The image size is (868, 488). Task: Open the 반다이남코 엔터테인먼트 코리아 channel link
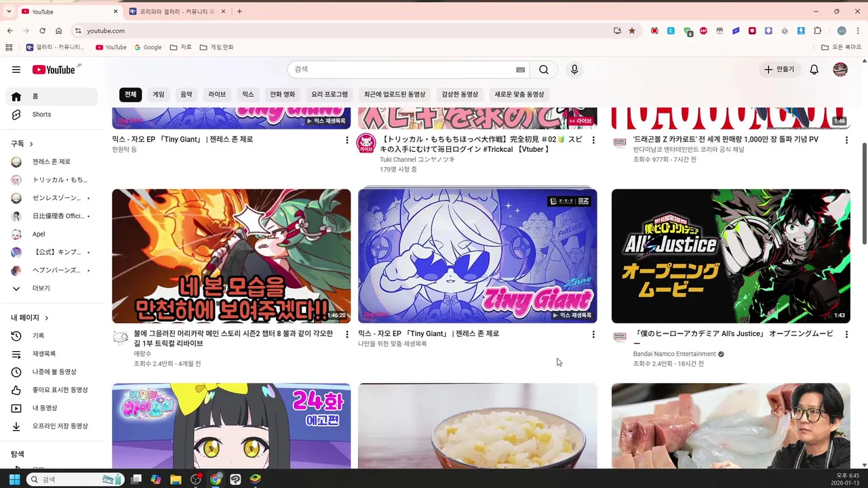pyautogui.click(x=689, y=149)
